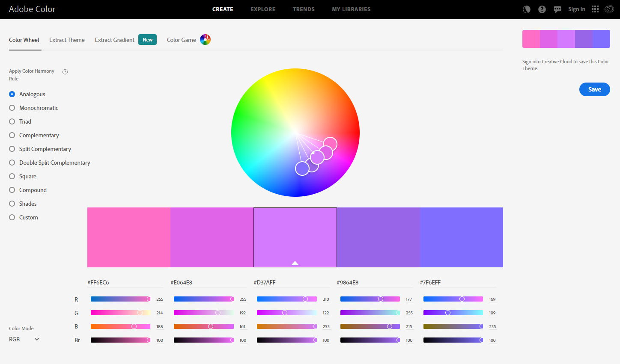Image resolution: width=620 pixels, height=364 pixels.
Task: Open the RGB color mode selector
Action: [24, 339]
